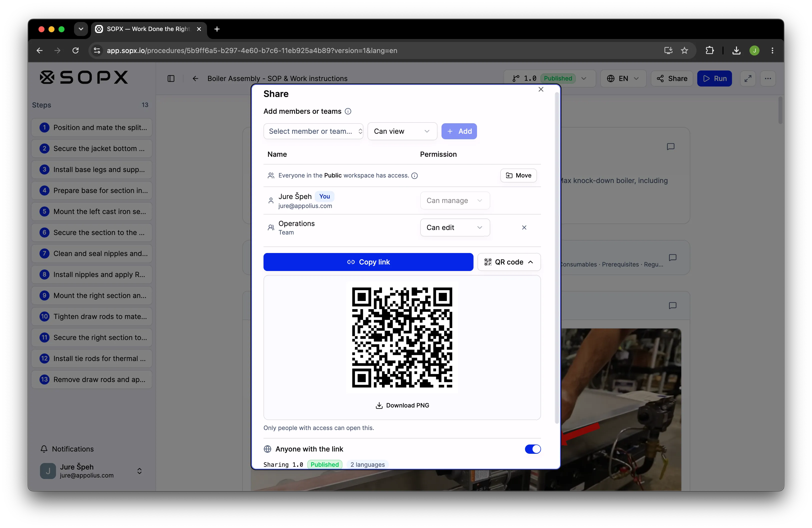Image resolution: width=812 pixels, height=528 pixels.
Task: Click comment icon on first content card
Action: 670,147
